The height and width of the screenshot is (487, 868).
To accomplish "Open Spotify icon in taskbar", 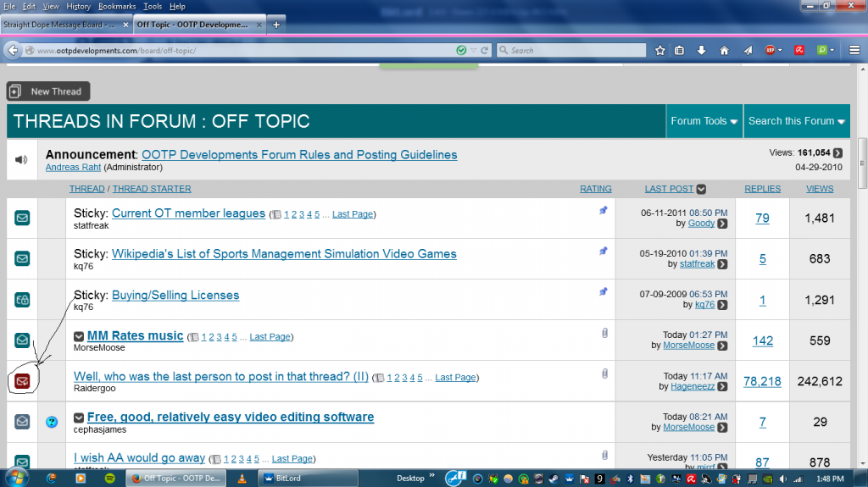I will coord(109,479).
